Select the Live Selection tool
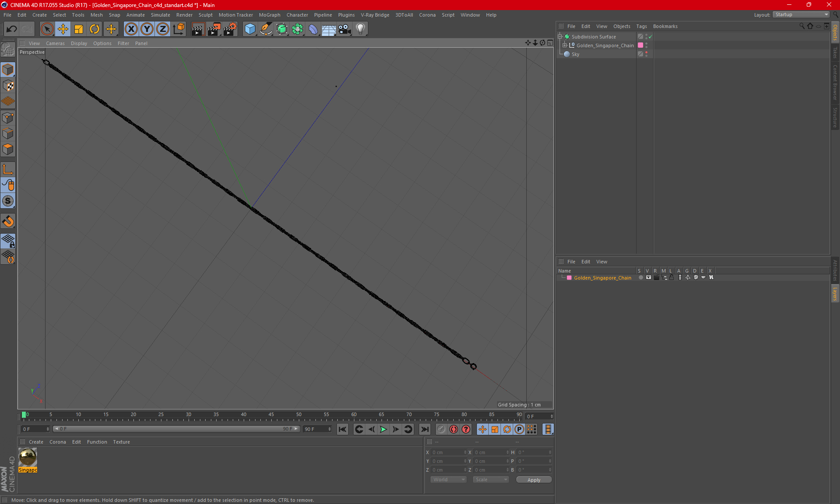 pos(47,29)
